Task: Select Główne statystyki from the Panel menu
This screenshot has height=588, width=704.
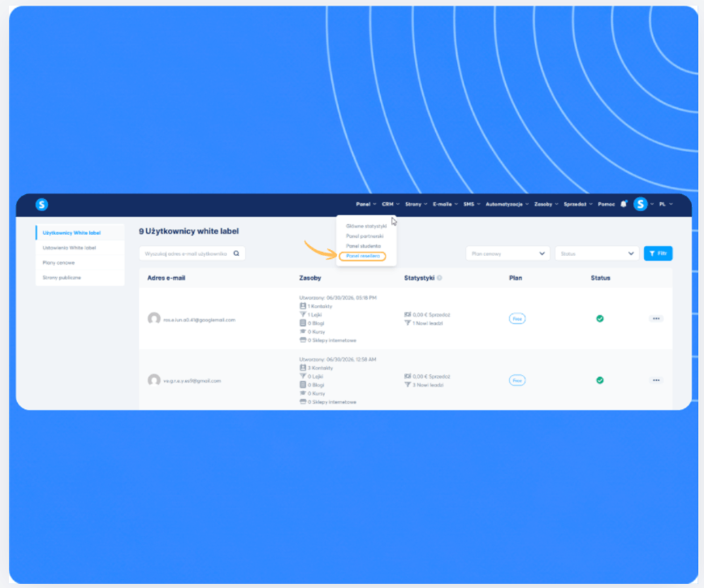Action: click(x=366, y=226)
